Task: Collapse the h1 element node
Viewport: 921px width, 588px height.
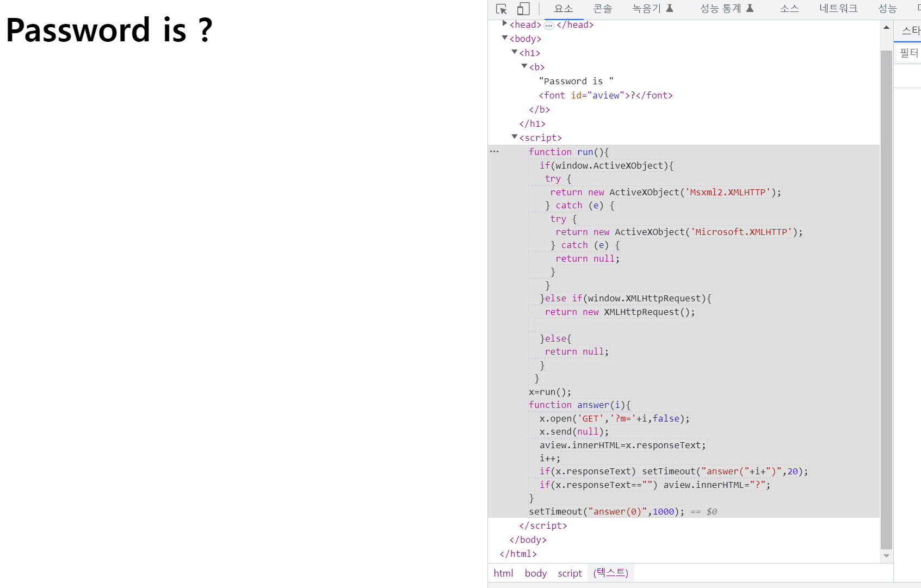Action: [514, 52]
